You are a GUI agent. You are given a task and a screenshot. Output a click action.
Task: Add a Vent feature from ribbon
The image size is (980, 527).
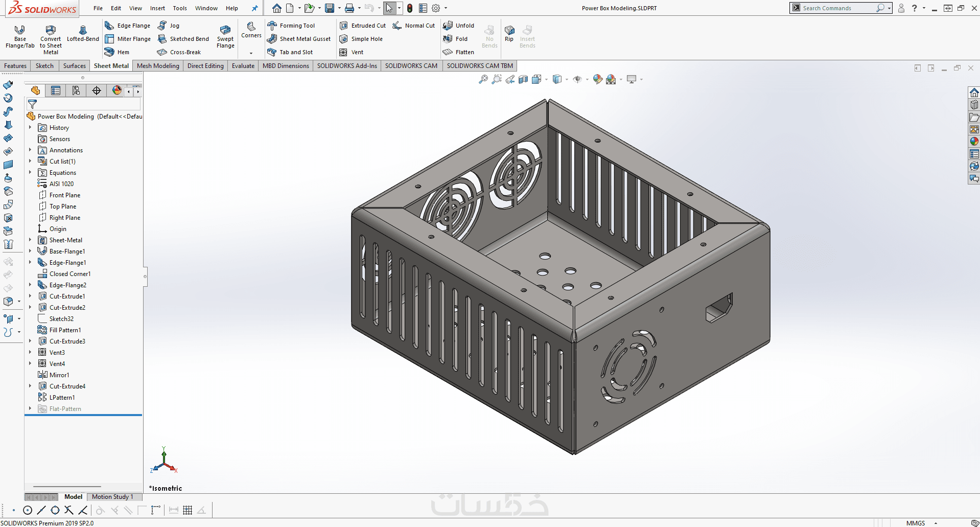point(351,52)
